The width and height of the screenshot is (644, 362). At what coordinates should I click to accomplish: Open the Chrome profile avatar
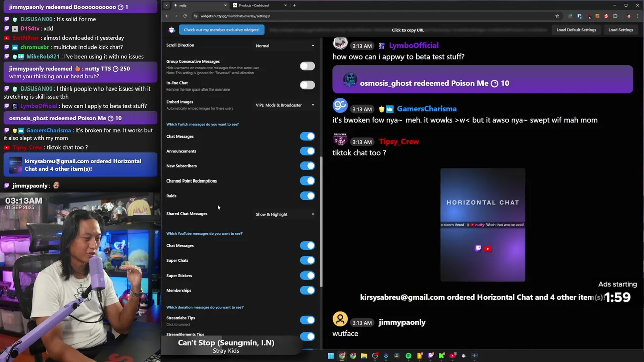(629, 16)
